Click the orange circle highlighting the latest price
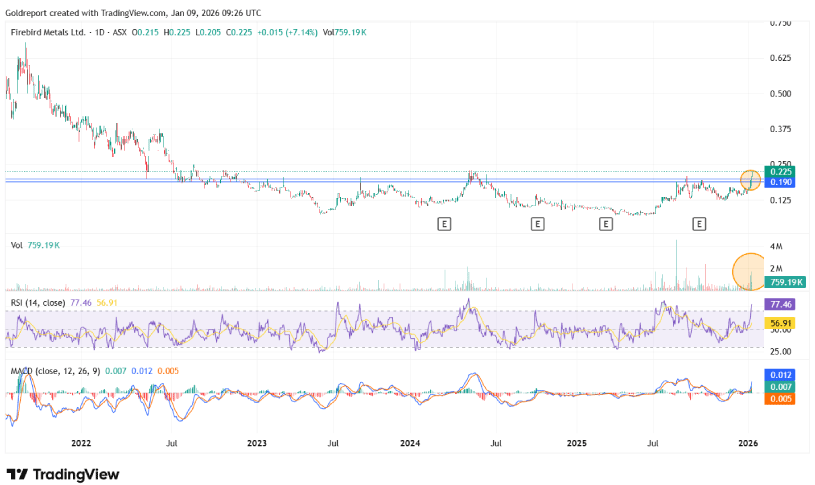The width and height of the screenshot is (815, 485). pos(751,180)
